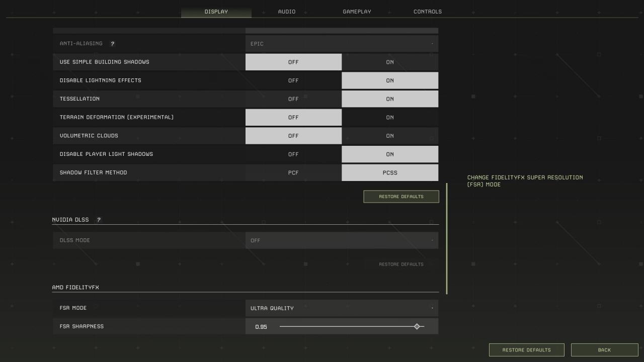644x362 pixels.
Task: Click the Volumetric Clouds label
Action: (x=89, y=136)
